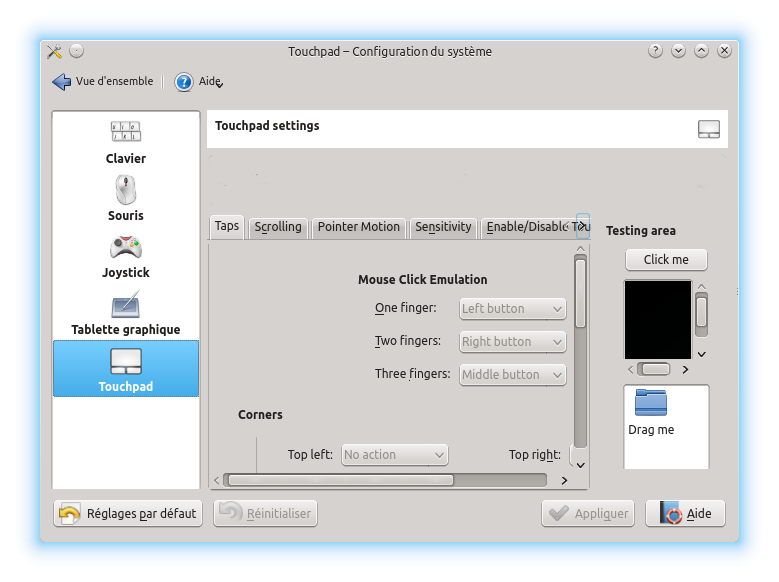Click the round pin button in titlebar
The width and height of the screenshot is (779, 582).
pyautogui.click(x=77, y=51)
